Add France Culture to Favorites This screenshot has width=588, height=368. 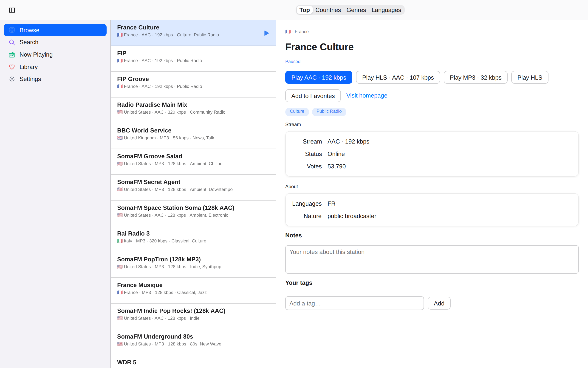pos(313,96)
